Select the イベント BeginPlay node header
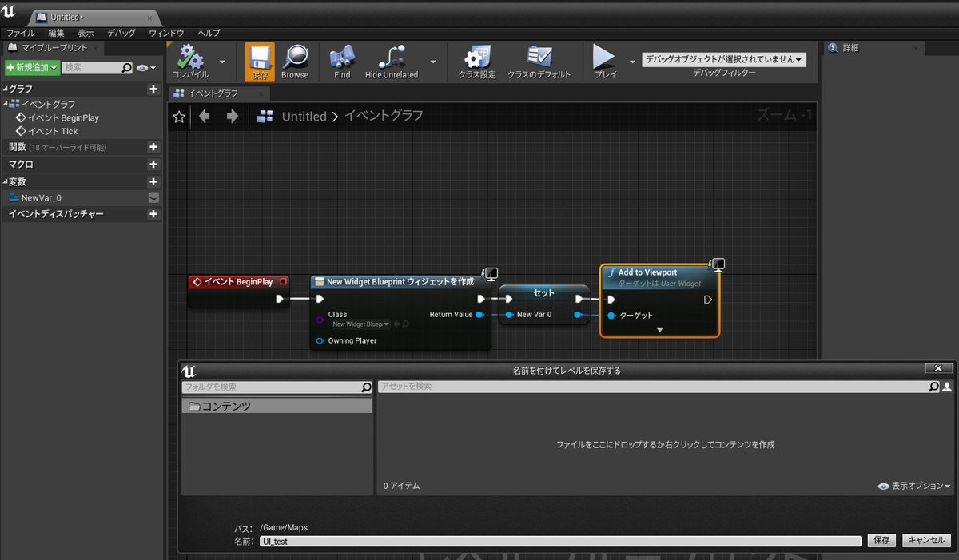The image size is (959, 560). pyautogui.click(x=238, y=282)
